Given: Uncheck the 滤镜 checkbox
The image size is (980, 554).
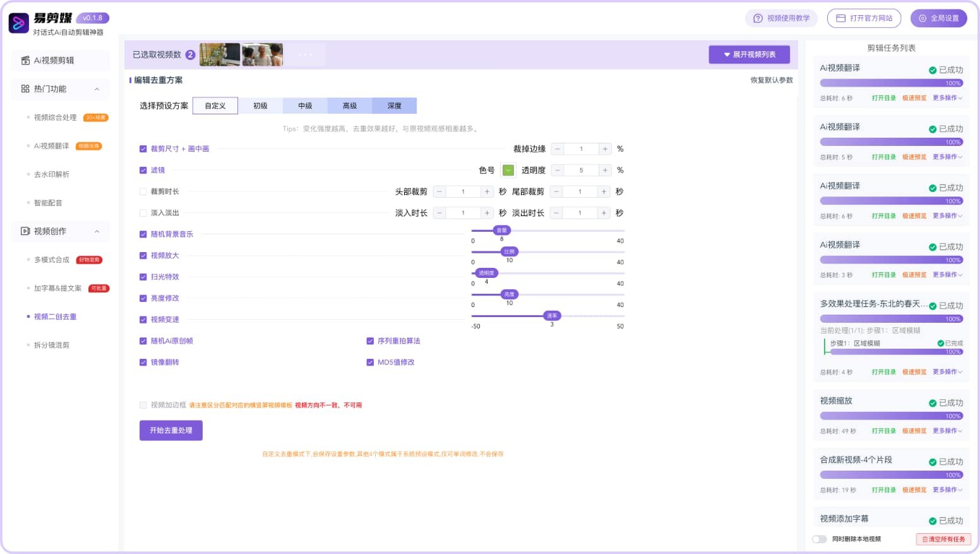Looking at the screenshot, I should point(143,171).
